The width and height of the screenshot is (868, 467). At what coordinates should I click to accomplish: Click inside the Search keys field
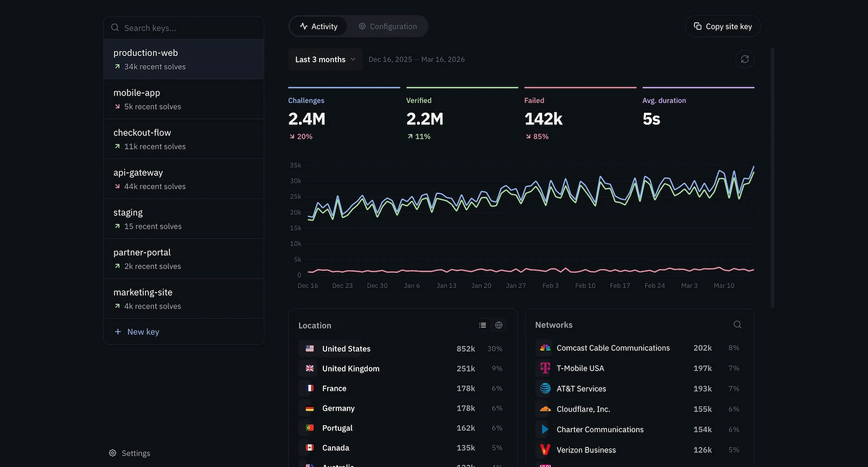[x=183, y=28]
